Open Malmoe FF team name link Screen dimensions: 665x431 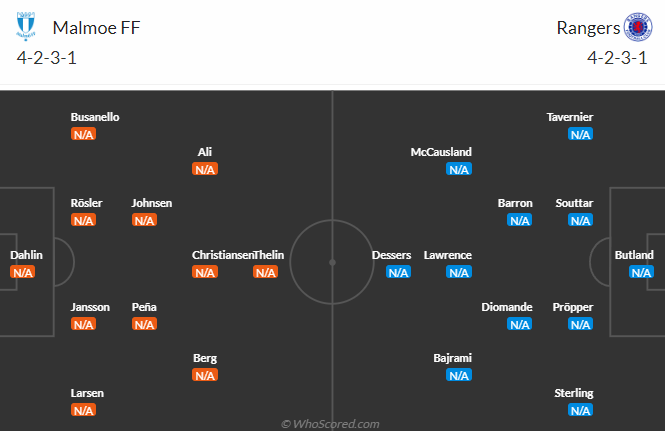tap(96, 27)
